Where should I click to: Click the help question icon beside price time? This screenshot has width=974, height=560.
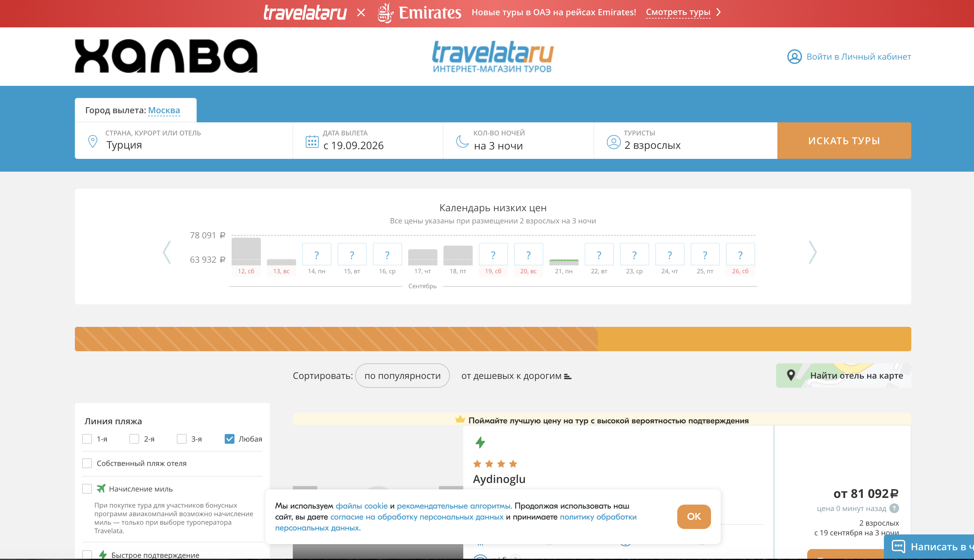click(894, 508)
